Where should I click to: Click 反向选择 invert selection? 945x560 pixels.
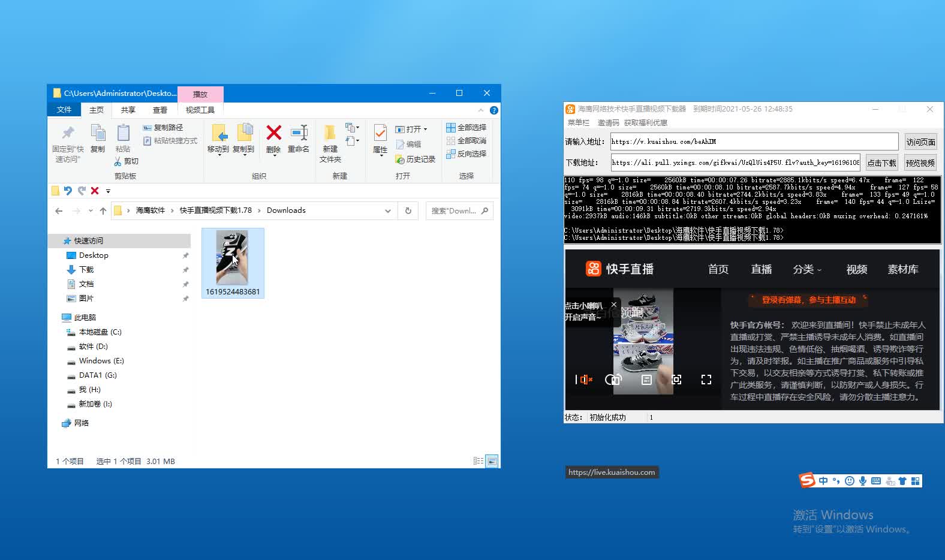(466, 154)
